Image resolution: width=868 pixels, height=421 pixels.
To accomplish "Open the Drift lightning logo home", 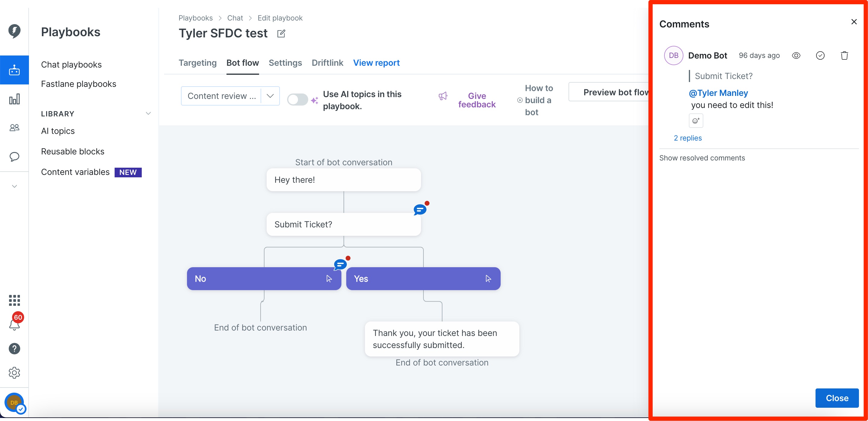I will [x=14, y=31].
